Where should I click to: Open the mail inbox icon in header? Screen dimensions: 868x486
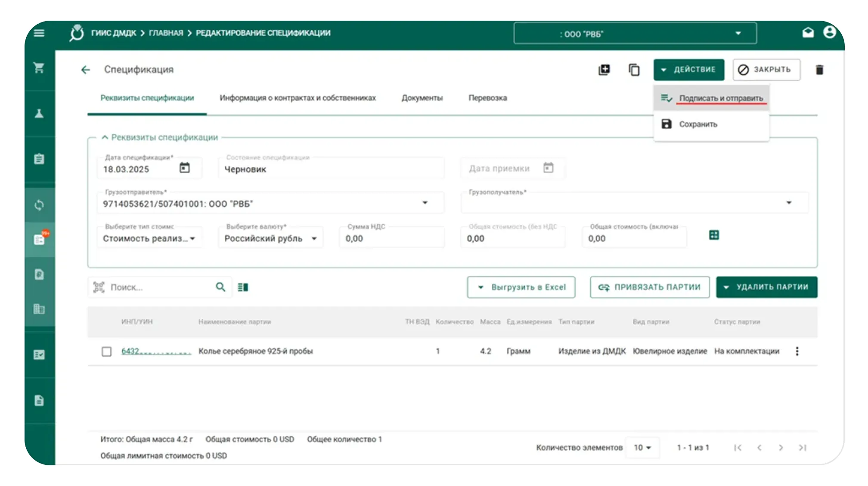point(808,33)
